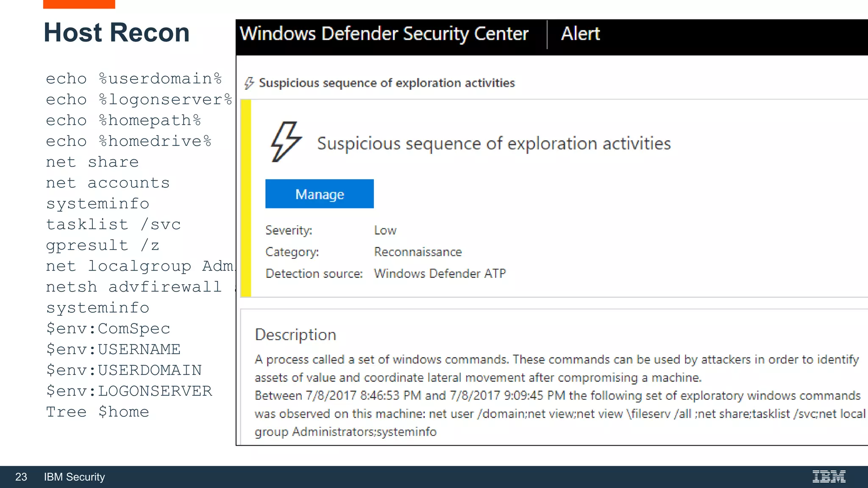Click the Severity: label
Image resolution: width=868 pixels, height=488 pixels.
point(289,230)
